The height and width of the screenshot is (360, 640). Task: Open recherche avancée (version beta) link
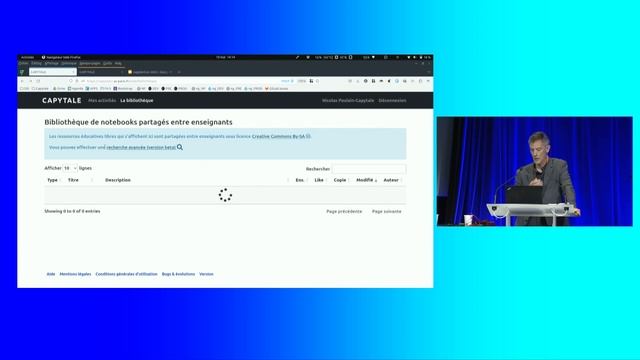pyautogui.click(x=141, y=147)
